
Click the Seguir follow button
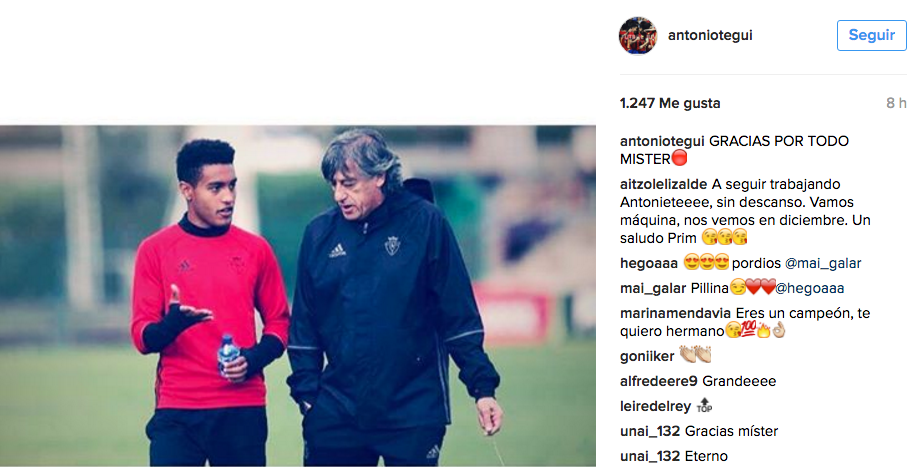(x=872, y=35)
